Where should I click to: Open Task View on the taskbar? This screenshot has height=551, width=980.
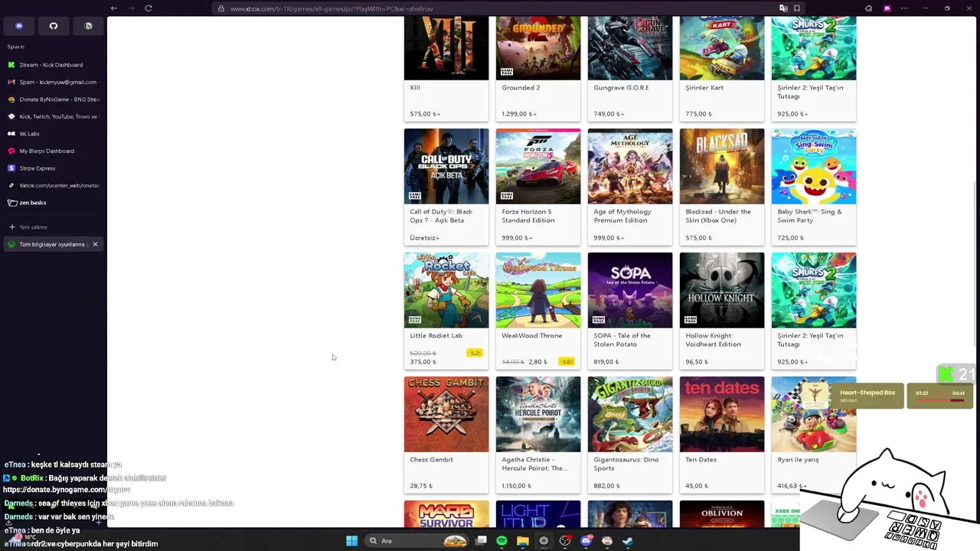tap(481, 541)
